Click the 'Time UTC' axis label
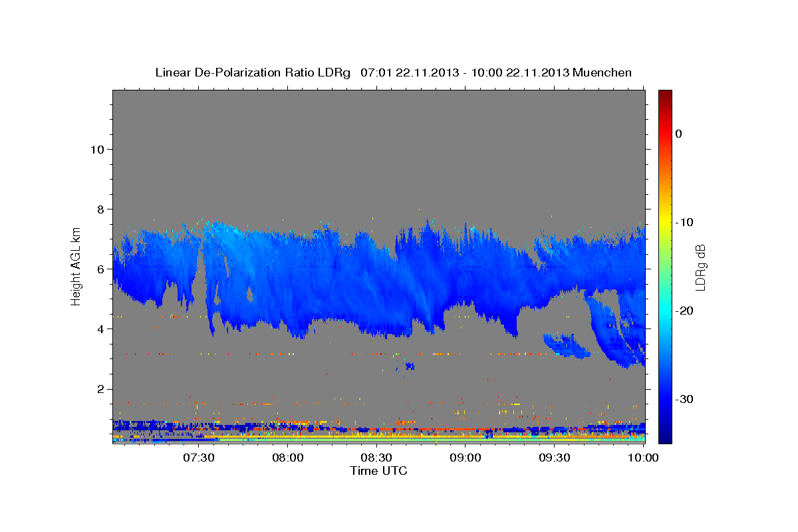 click(x=378, y=471)
